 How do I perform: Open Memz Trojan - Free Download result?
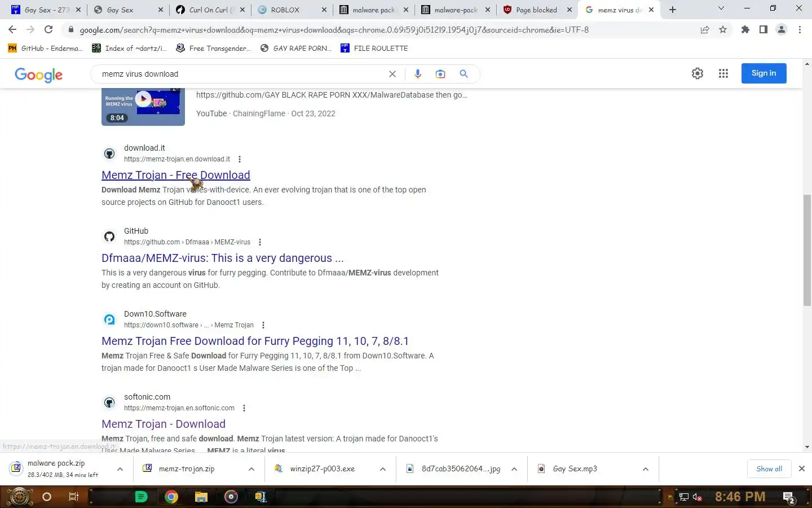pos(175,175)
